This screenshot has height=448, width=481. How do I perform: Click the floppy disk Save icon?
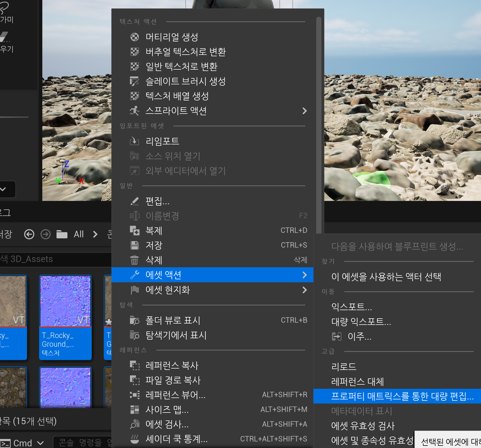coord(135,245)
